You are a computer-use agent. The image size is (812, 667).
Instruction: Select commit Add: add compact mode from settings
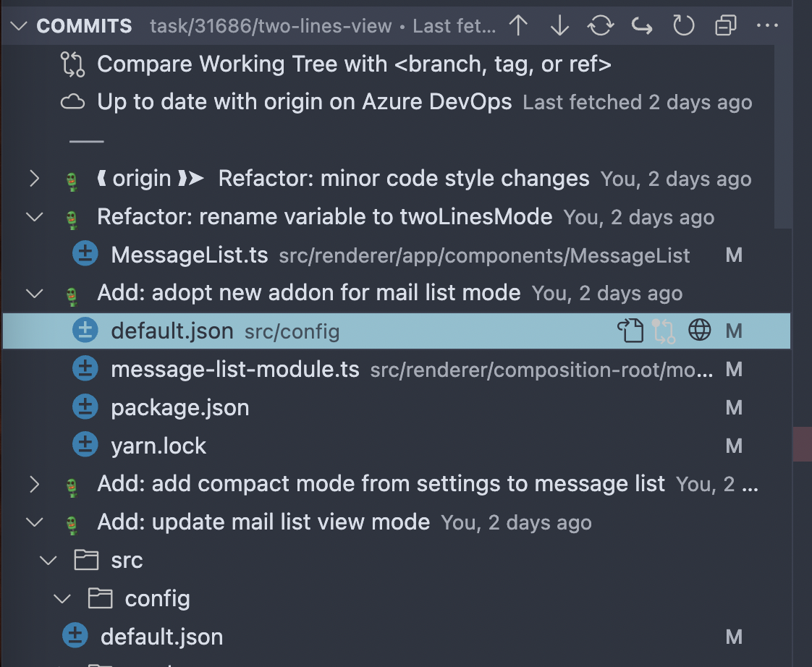pyautogui.click(x=381, y=484)
